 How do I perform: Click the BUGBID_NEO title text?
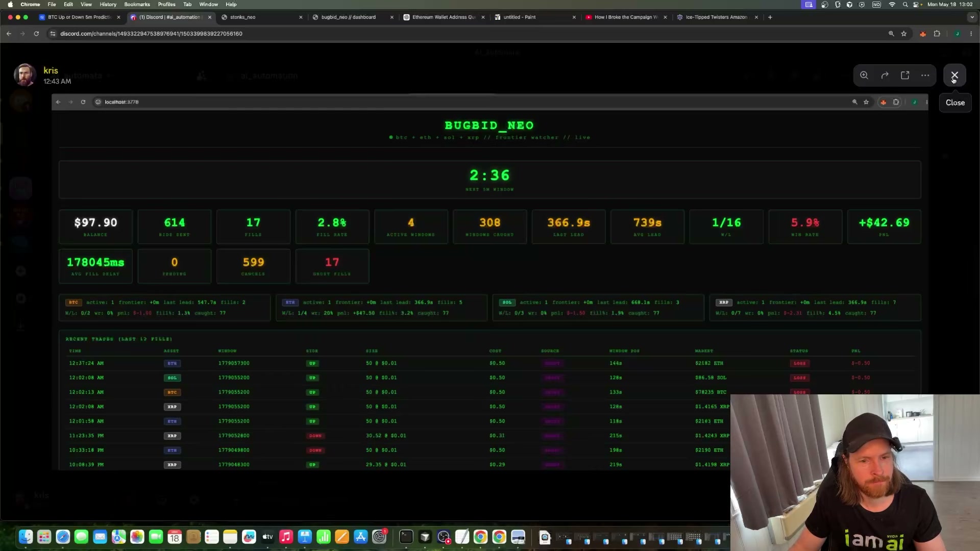(x=489, y=125)
